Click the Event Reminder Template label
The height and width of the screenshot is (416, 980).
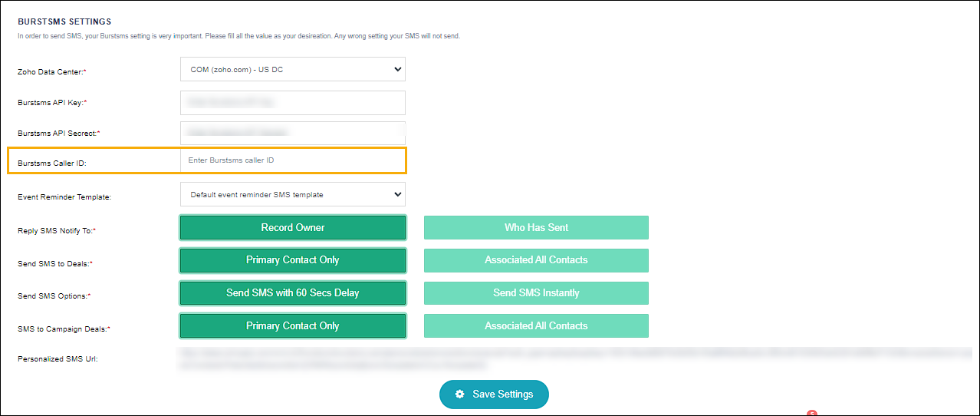[x=64, y=197]
